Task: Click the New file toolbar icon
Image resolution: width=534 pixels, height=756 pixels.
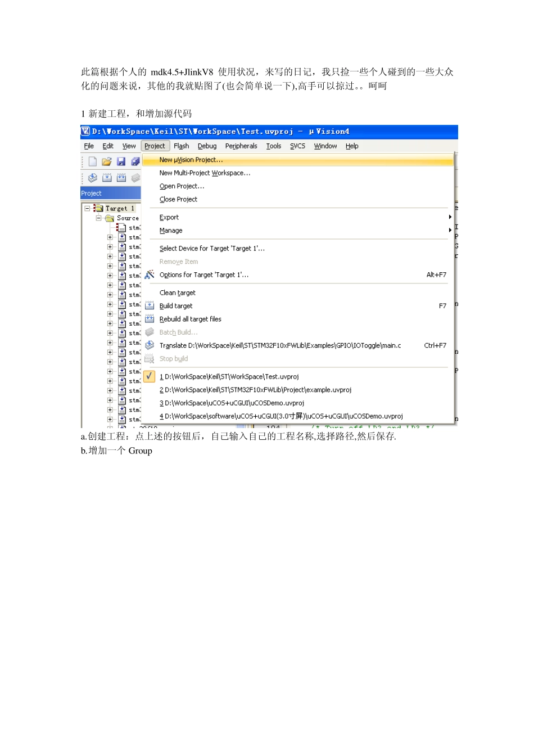Action: (x=93, y=161)
